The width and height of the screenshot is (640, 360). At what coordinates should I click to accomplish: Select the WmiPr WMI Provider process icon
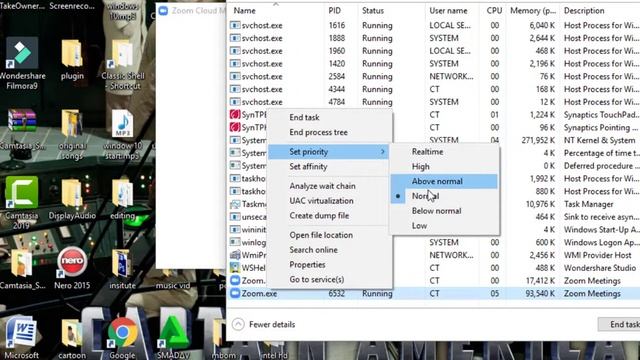235,255
